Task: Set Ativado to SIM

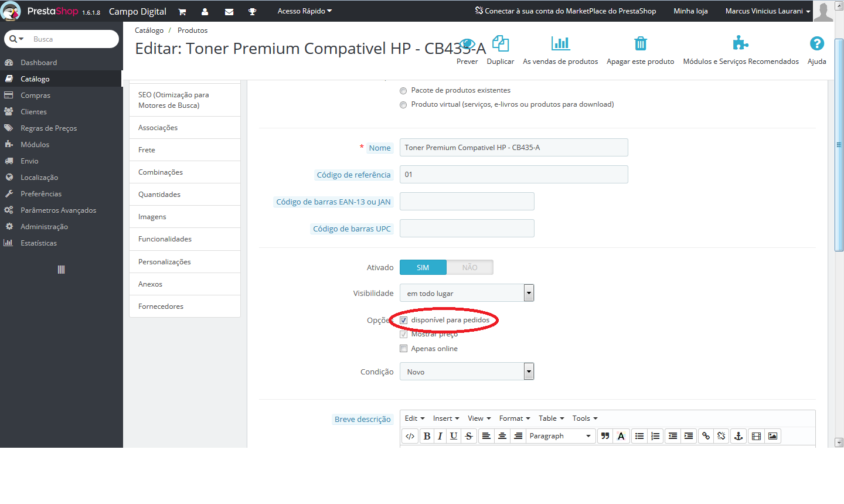Action: (x=423, y=267)
